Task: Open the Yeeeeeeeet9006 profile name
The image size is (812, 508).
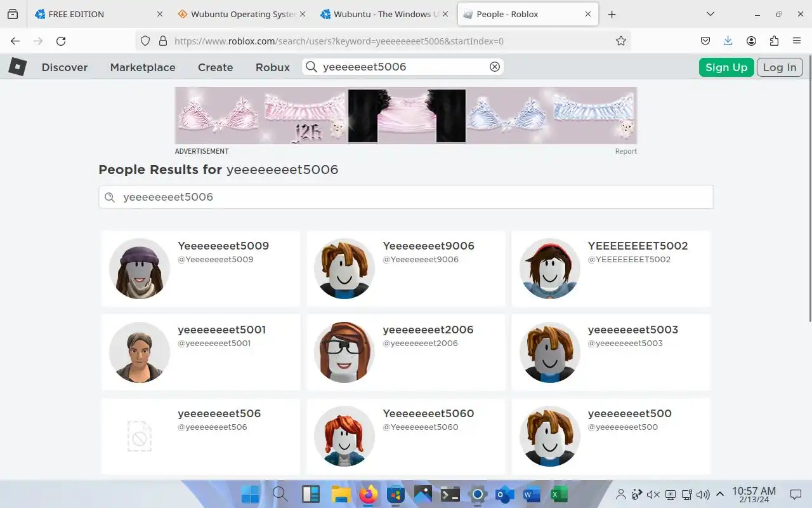Action: [428, 246]
